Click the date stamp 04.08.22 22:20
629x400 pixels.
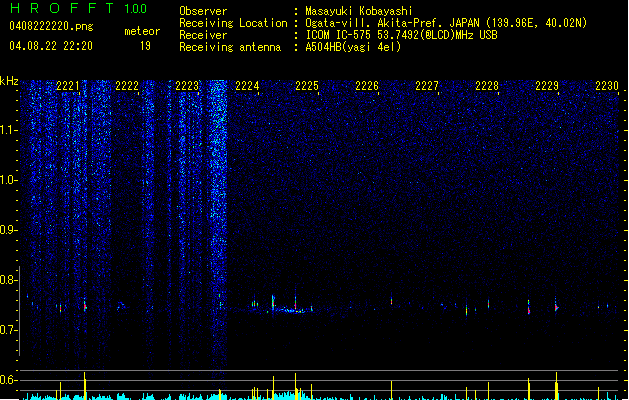click(x=51, y=46)
